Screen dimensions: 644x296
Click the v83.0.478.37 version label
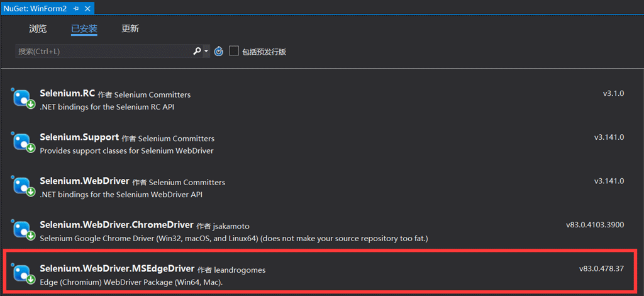tap(601, 268)
